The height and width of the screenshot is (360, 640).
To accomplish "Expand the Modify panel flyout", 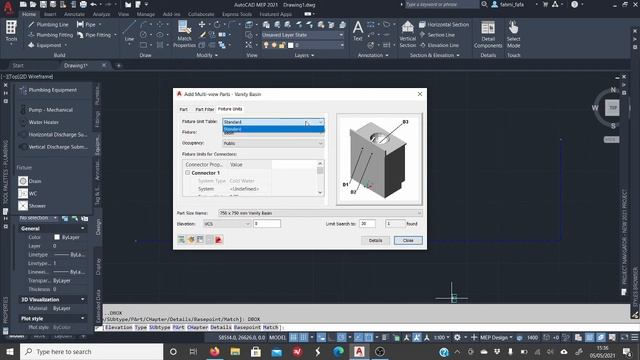I will click(207, 55).
